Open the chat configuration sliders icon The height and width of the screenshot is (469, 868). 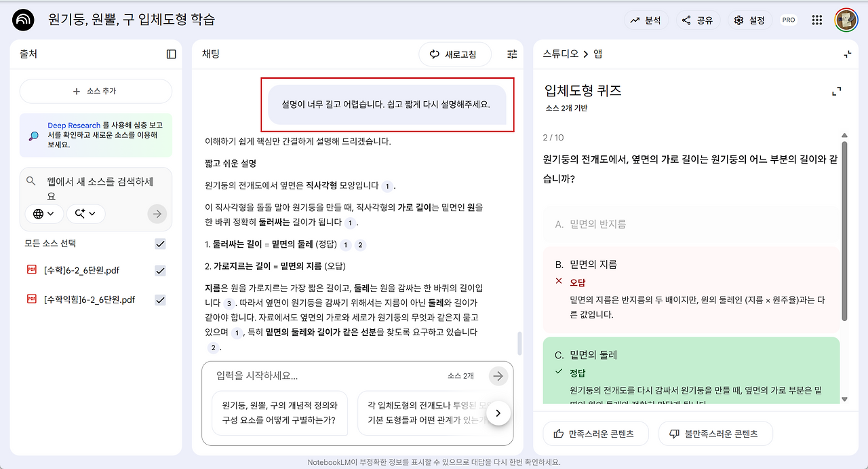(512, 54)
